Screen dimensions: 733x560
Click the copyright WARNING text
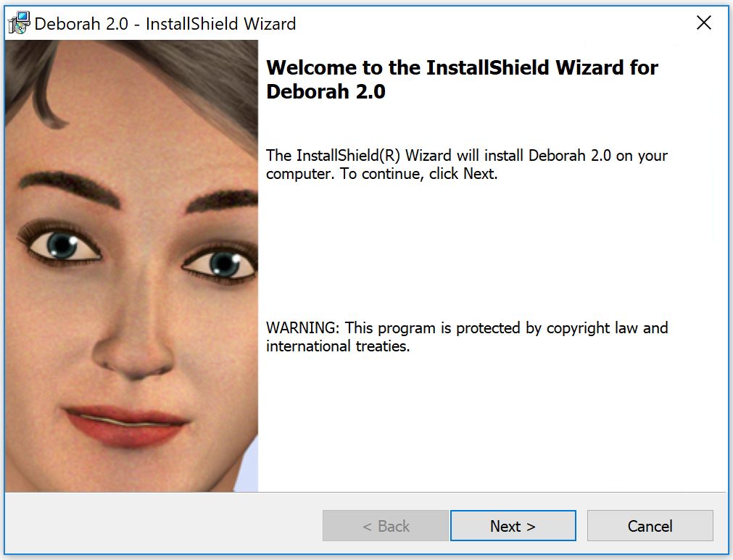467,337
